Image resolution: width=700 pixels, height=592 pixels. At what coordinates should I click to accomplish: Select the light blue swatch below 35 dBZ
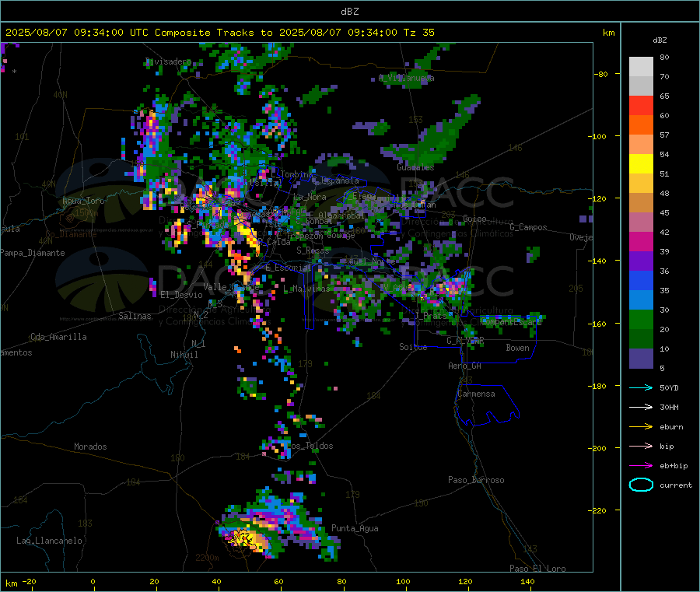pos(641,300)
